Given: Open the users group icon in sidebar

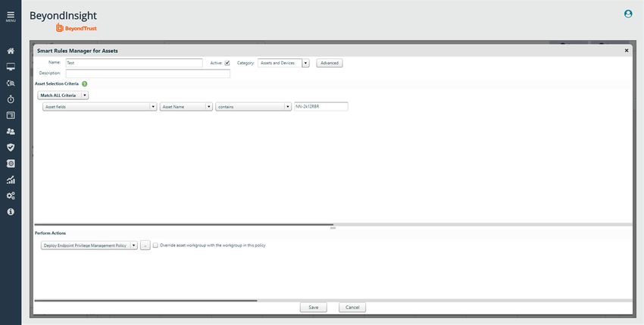Looking at the screenshot, I should pos(11,132).
